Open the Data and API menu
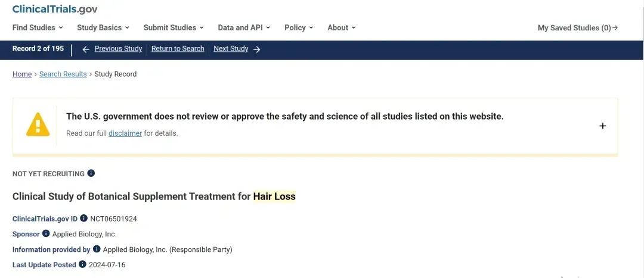 point(244,27)
